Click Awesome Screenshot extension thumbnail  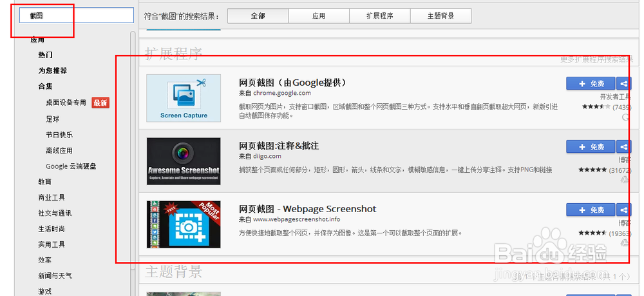tap(184, 161)
